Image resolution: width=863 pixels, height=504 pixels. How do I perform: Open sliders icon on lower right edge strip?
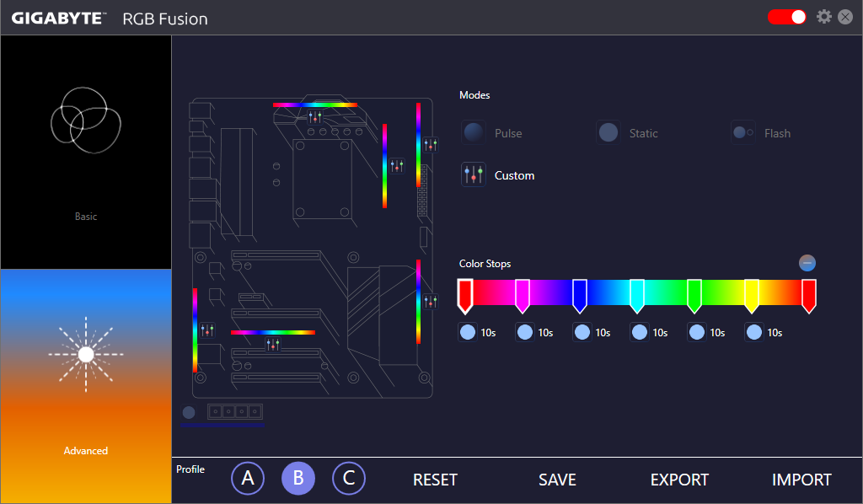431,301
